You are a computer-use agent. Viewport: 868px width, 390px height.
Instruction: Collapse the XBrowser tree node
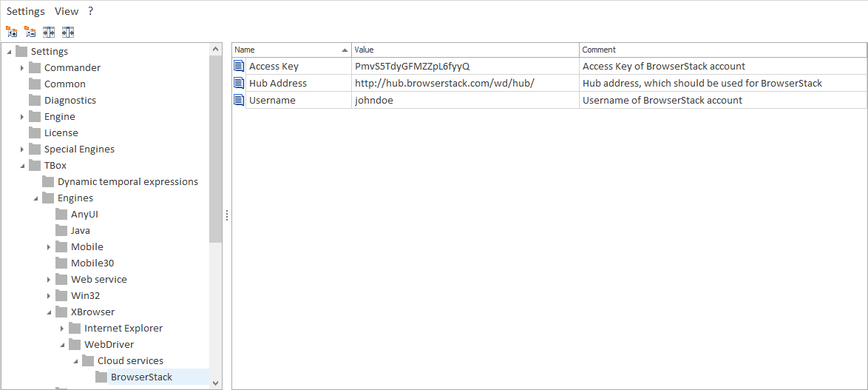coord(49,312)
